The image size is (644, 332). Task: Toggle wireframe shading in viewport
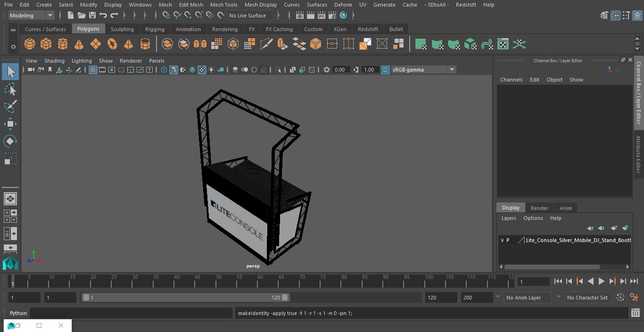click(x=164, y=70)
